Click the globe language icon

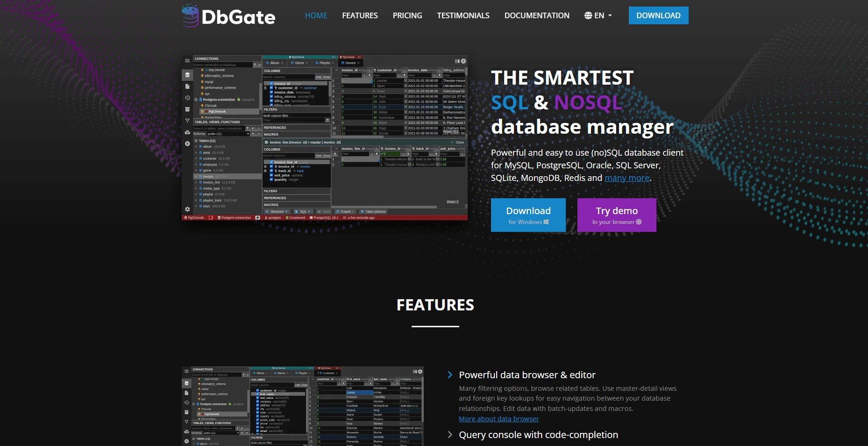point(588,15)
